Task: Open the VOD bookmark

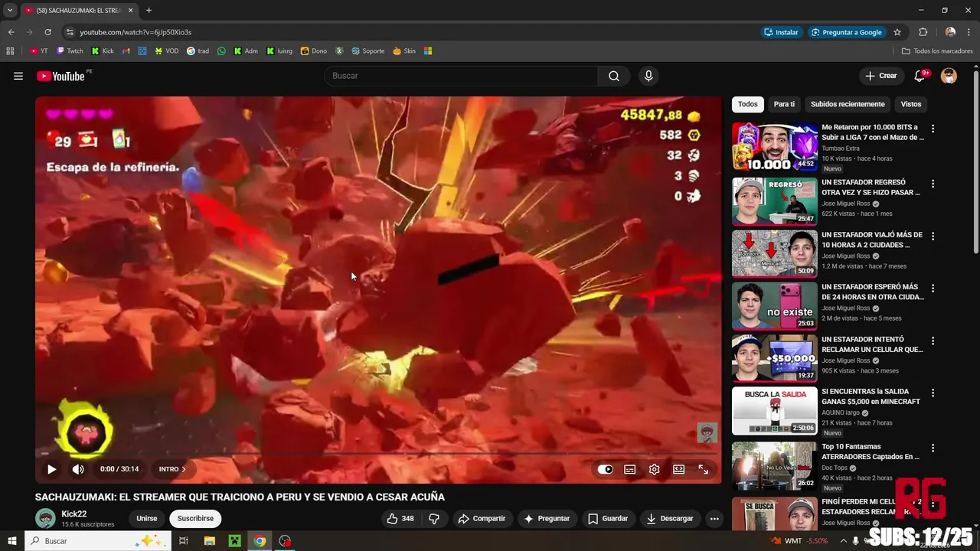Action: (166, 51)
